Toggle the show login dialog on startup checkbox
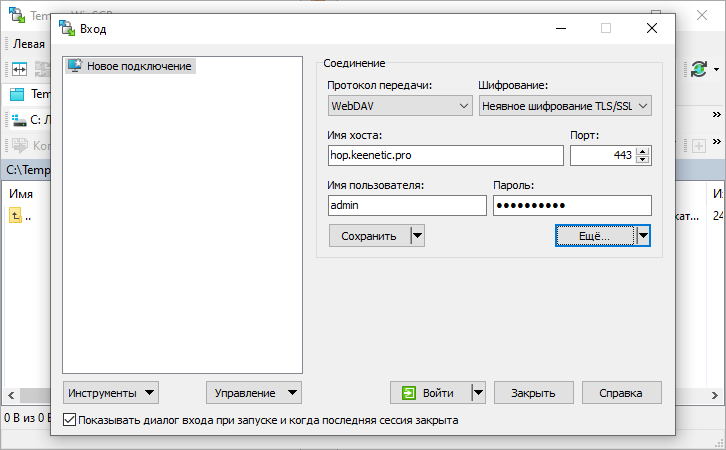The image size is (726, 450). 69,421
